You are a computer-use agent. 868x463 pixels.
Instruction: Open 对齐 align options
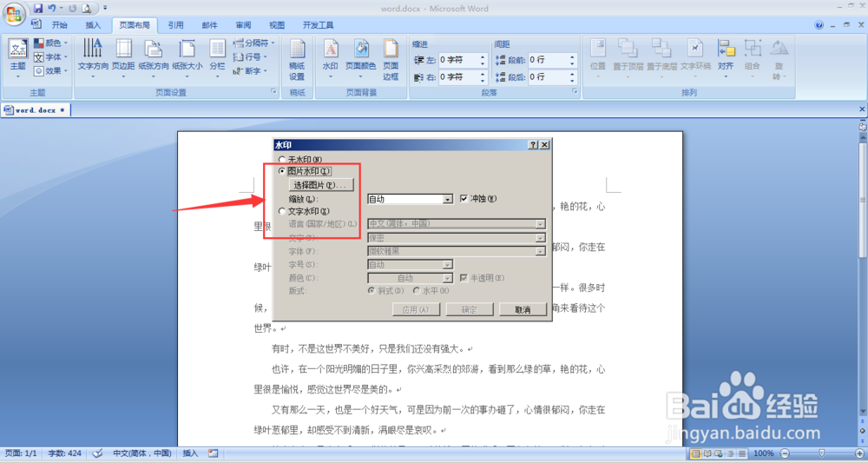(726, 58)
